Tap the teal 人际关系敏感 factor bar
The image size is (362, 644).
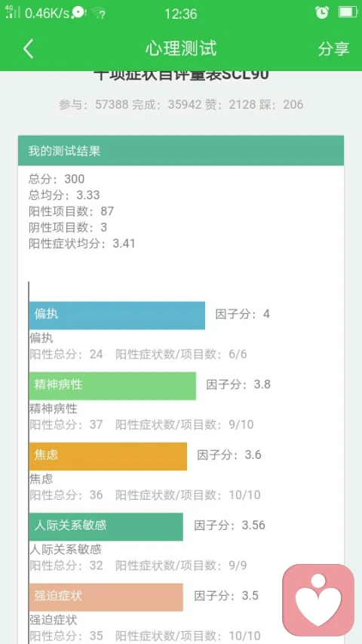point(106,526)
